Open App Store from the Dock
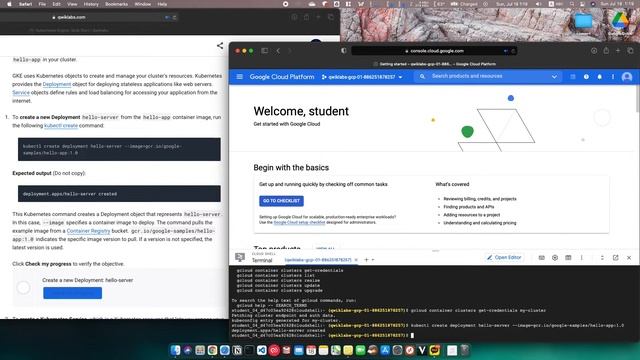 coord(385,350)
